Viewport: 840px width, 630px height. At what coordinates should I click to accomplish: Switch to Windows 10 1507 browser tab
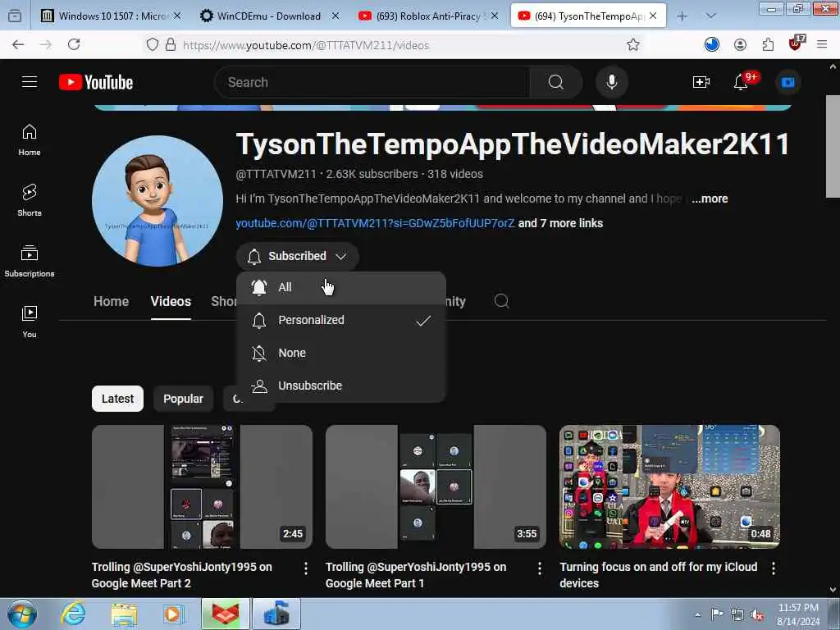click(x=112, y=16)
